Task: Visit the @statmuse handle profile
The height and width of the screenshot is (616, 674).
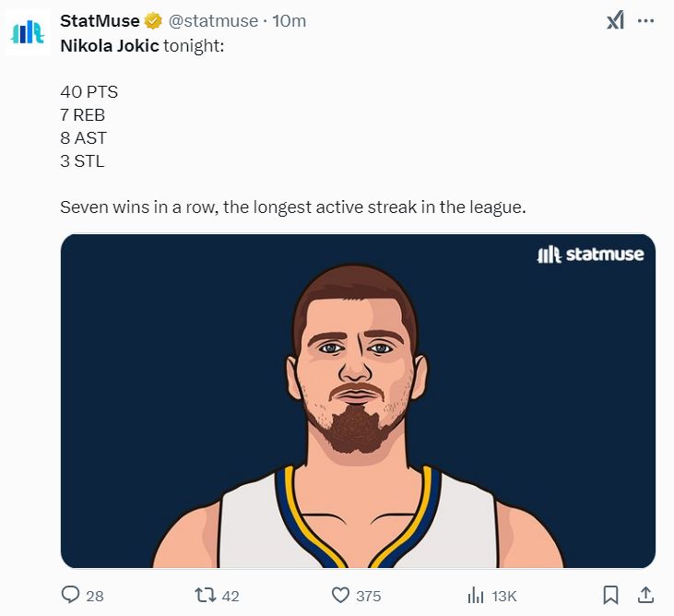Action: (214, 21)
